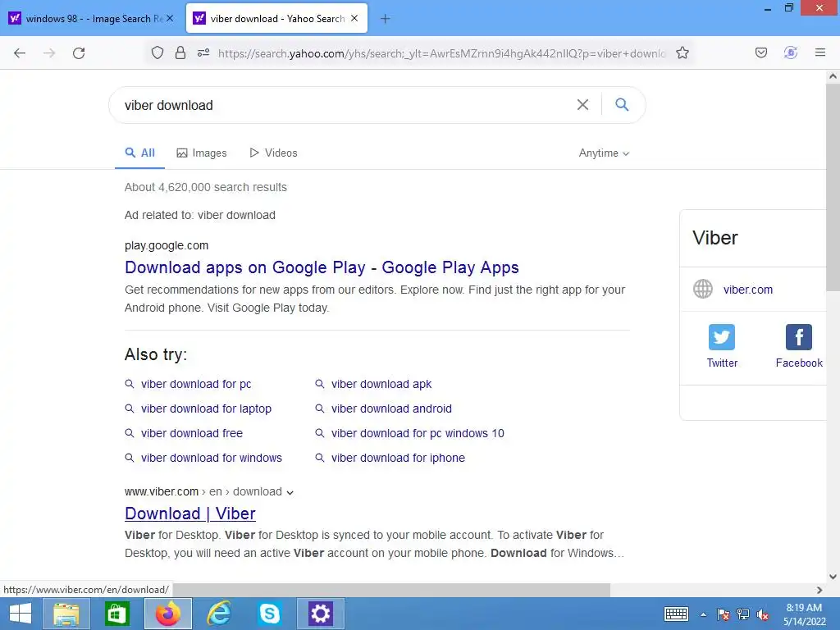Open Viber's Facebook page

coord(799,345)
